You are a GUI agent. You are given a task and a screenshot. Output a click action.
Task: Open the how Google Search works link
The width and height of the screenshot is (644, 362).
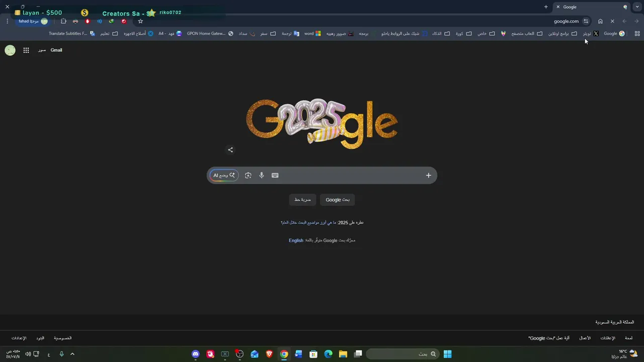pyautogui.click(x=549, y=338)
